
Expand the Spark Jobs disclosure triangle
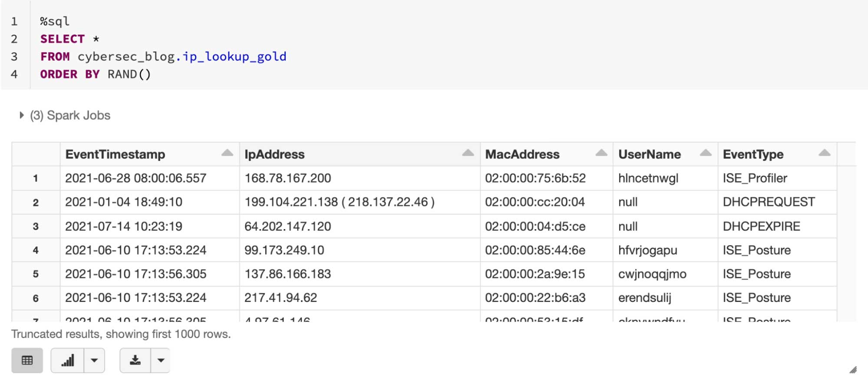pyautogui.click(x=21, y=115)
